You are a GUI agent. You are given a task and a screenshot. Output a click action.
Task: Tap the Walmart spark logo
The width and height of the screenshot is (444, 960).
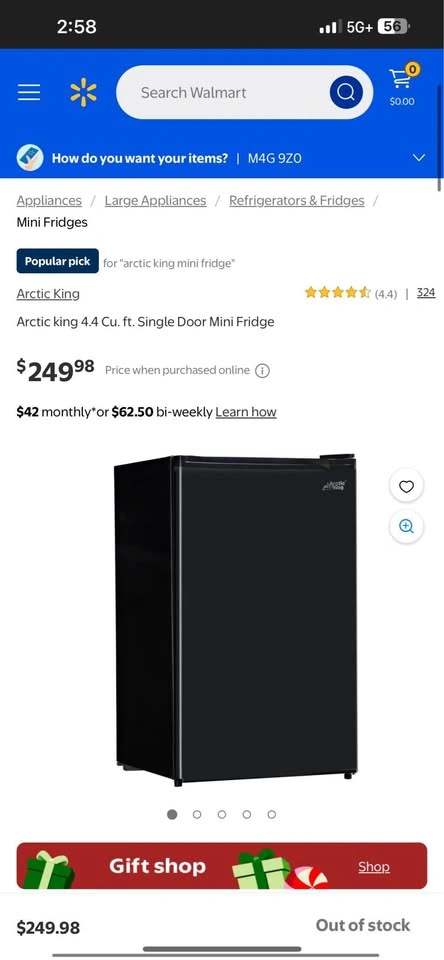pyautogui.click(x=83, y=92)
